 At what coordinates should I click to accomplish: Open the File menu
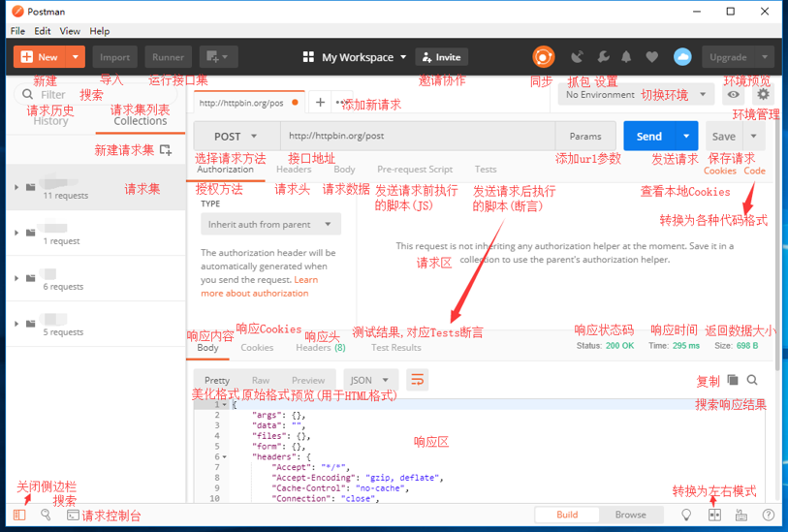(17, 31)
